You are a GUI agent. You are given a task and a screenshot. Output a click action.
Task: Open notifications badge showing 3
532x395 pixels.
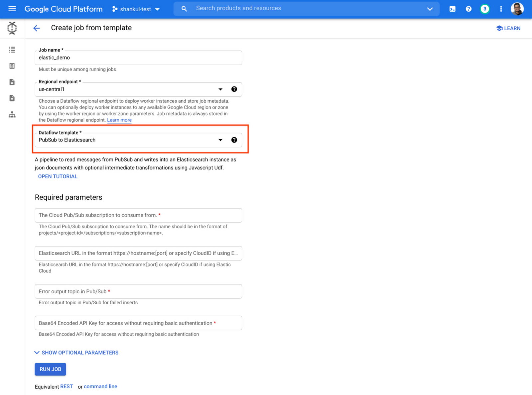(485, 9)
